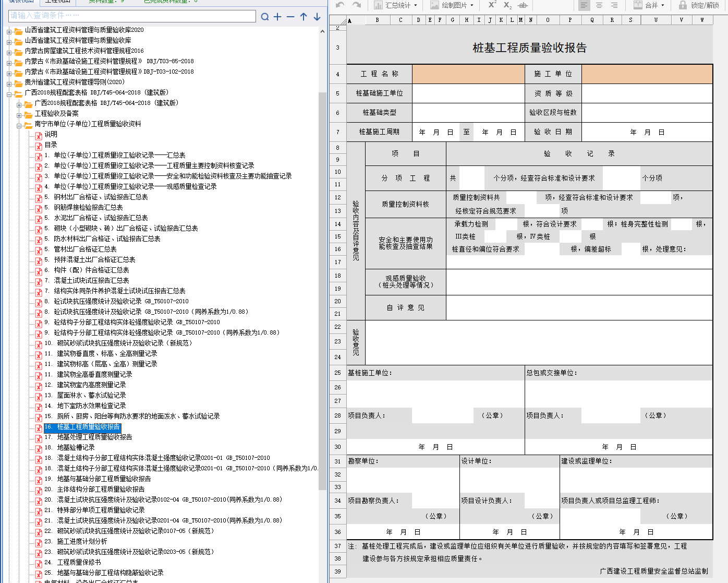The height and width of the screenshot is (583, 728).
Task: Align text left
Action: click(584, 5)
